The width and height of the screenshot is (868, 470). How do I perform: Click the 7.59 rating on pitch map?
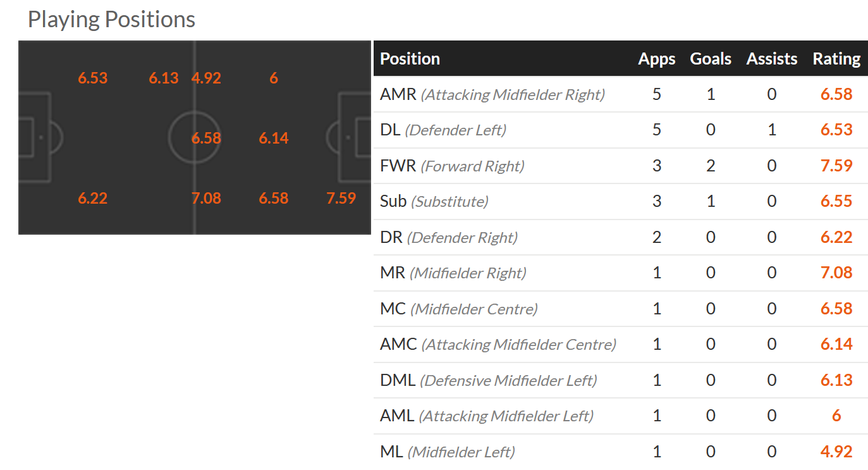341,198
